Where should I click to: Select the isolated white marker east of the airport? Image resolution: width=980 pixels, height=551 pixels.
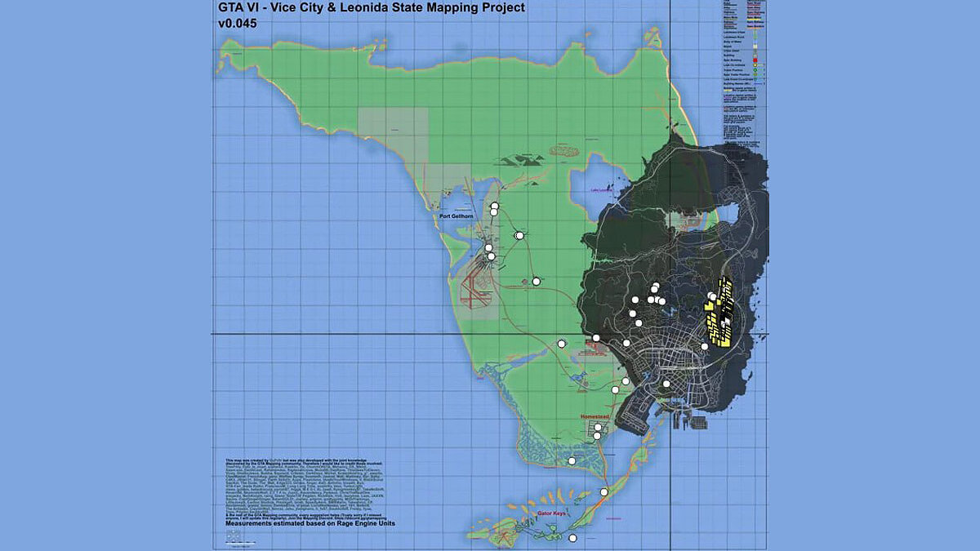tap(536, 281)
